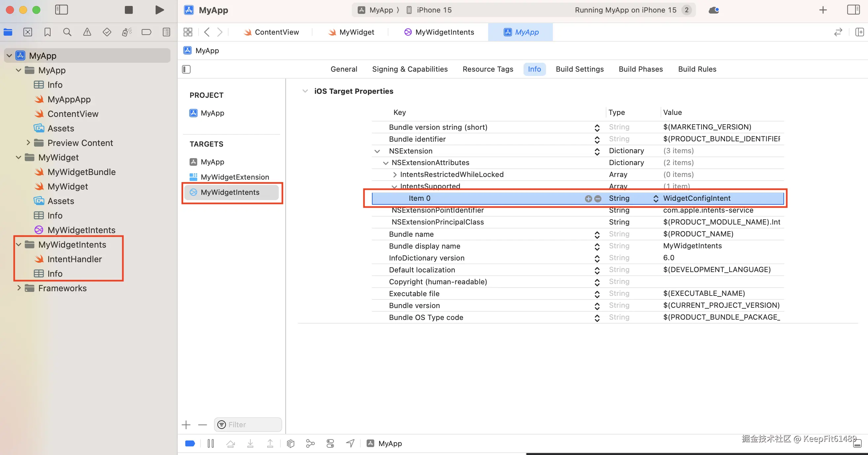Image resolution: width=868 pixels, height=455 pixels.
Task: Toggle the right inspector panel
Action: point(853,10)
